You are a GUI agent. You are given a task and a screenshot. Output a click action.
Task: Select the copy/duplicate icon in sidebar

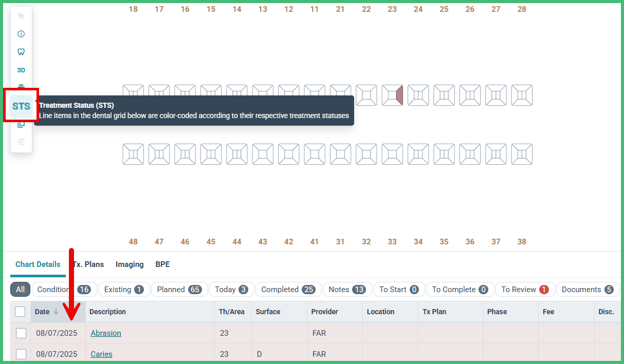click(21, 124)
